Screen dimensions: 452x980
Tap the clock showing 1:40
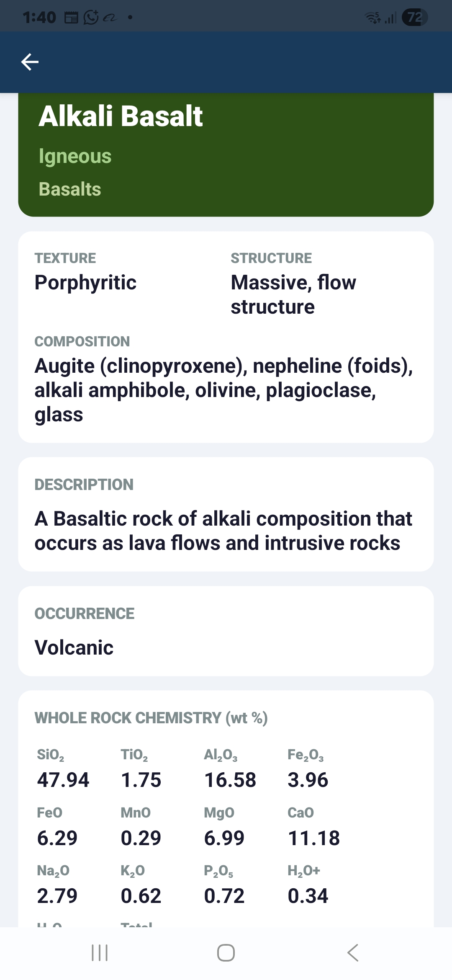coord(39,18)
